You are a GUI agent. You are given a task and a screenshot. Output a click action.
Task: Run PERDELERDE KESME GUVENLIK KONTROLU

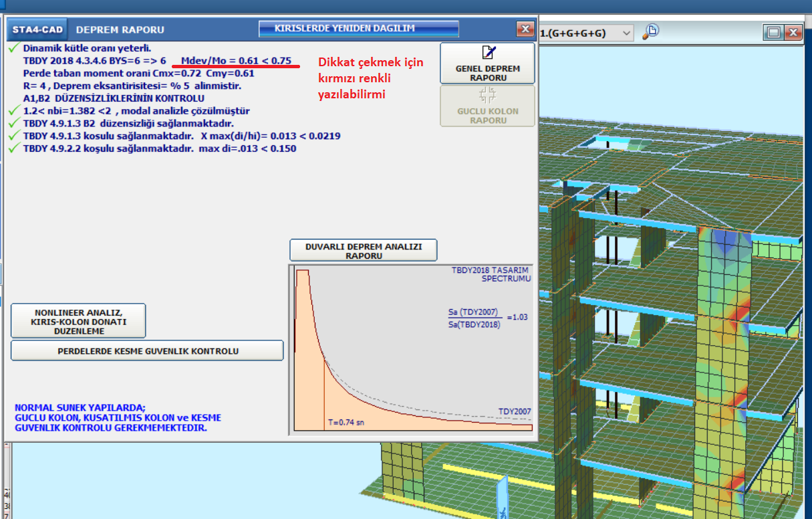147,350
